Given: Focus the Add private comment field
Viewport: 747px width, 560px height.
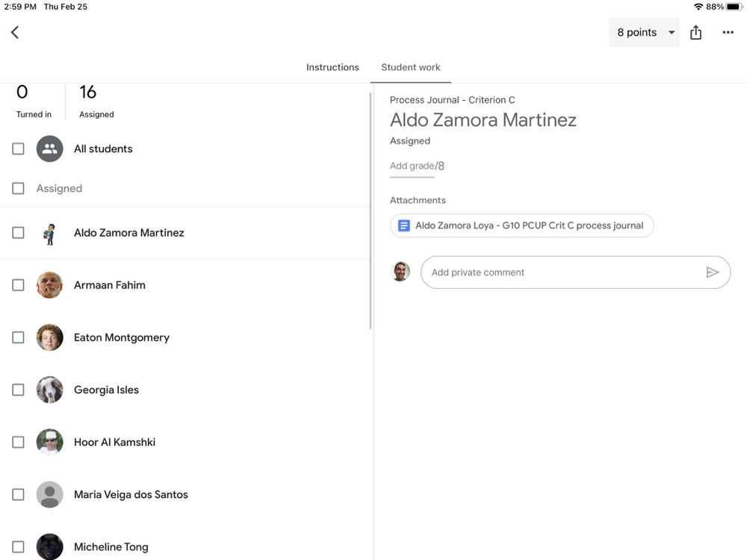Looking at the screenshot, I should pos(575,273).
